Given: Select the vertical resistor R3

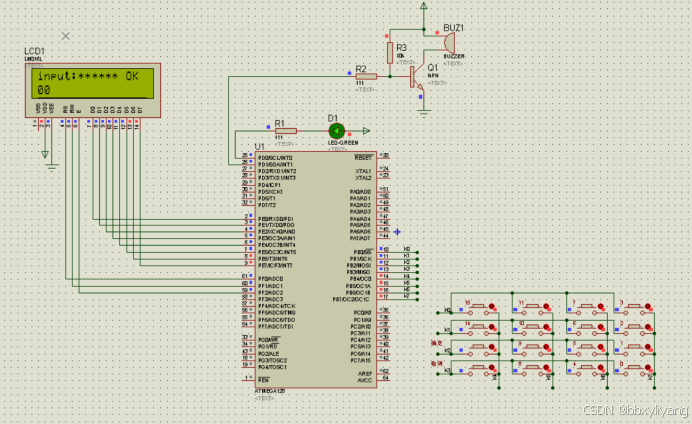Looking at the screenshot, I should click(390, 53).
